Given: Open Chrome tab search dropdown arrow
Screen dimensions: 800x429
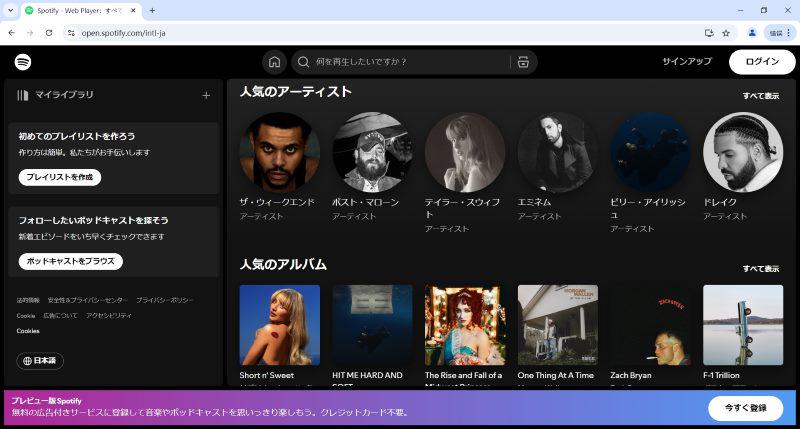Looking at the screenshot, I should pyautogui.click(x=10, y=10).
